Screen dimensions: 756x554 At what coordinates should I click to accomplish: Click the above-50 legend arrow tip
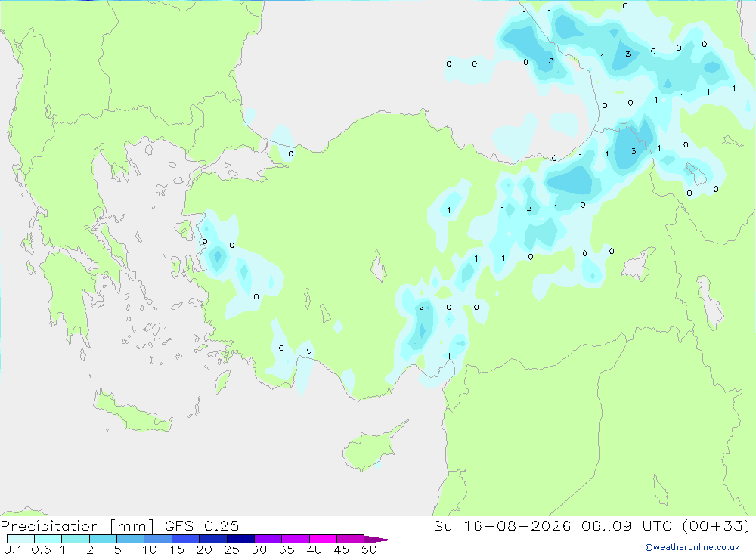[x=379, y=539]
